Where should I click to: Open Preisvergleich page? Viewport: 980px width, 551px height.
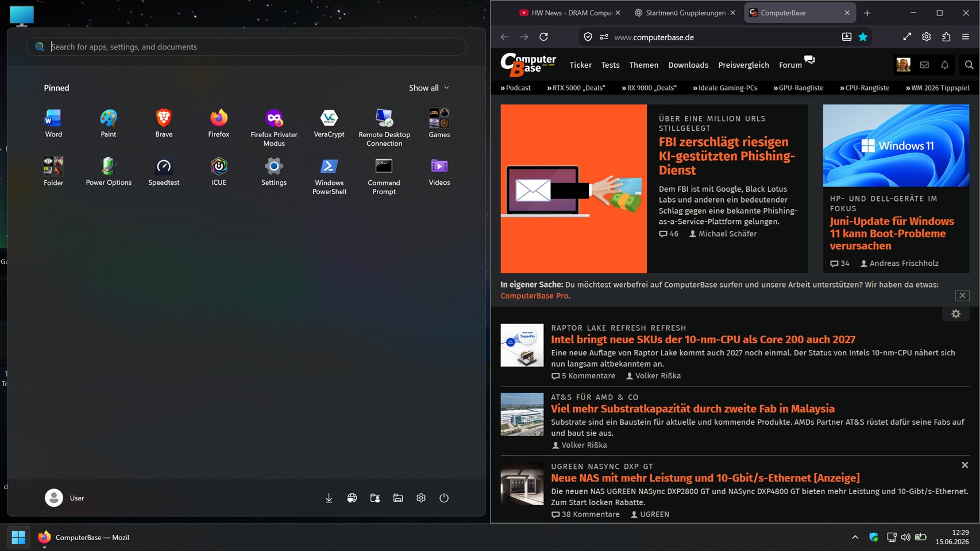point(743,65)
